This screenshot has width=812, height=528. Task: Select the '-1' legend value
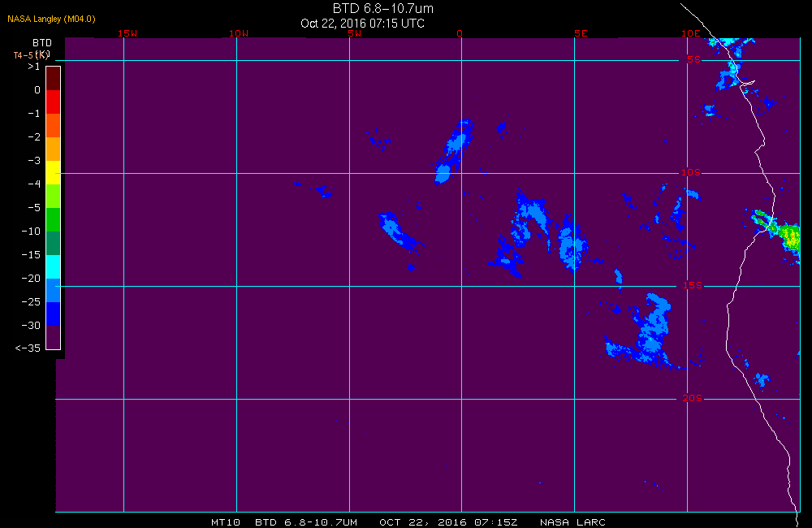(34, 114)
